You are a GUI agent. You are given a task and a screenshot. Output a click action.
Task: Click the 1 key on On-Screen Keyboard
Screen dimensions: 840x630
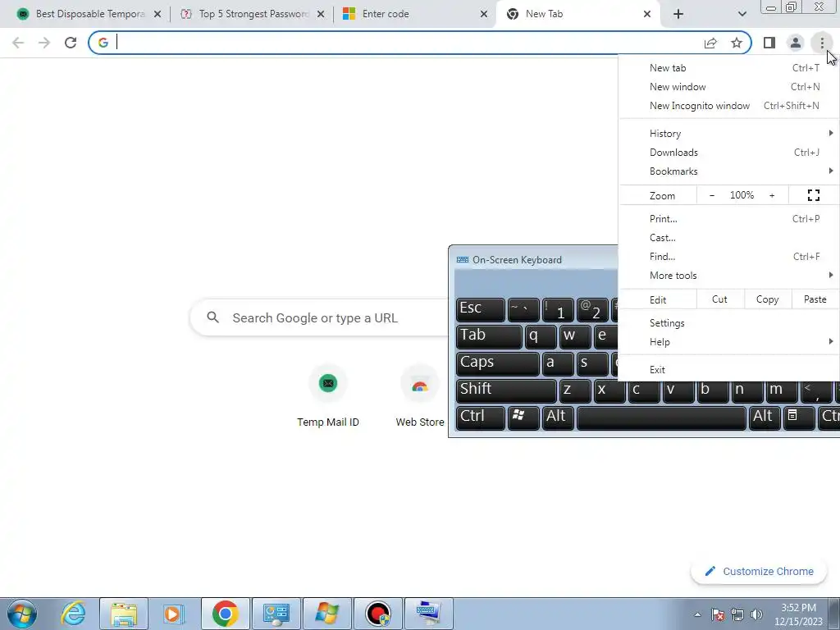click(558, 309)
